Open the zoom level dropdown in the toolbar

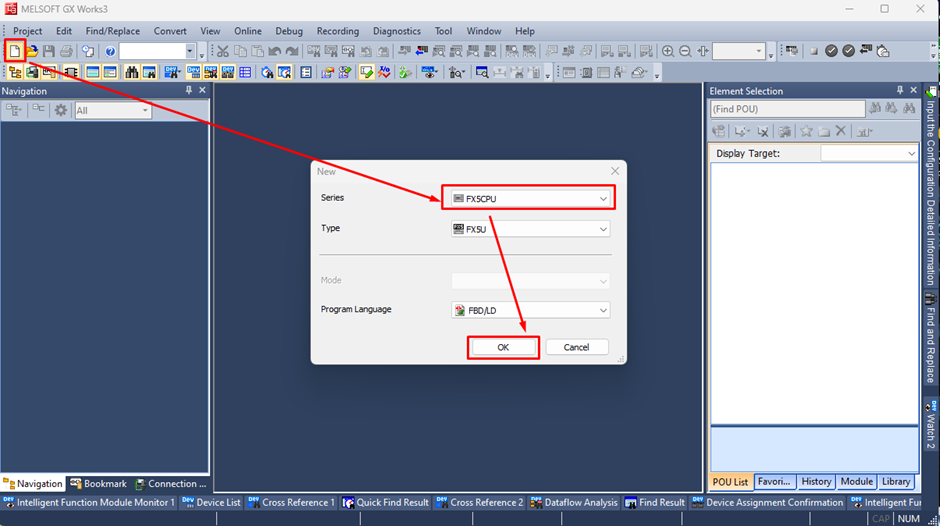coord(739,52)
